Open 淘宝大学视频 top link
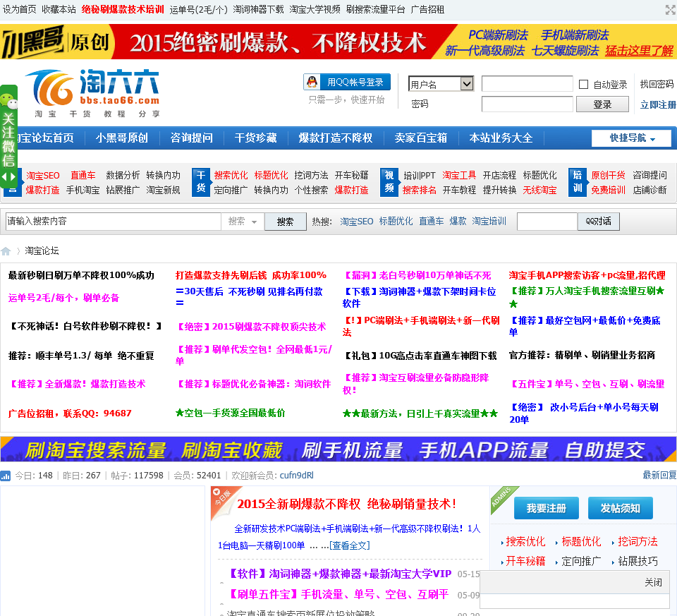Image resolution: width=677 pixels, height=616 pixels. (x=315, y=9)
